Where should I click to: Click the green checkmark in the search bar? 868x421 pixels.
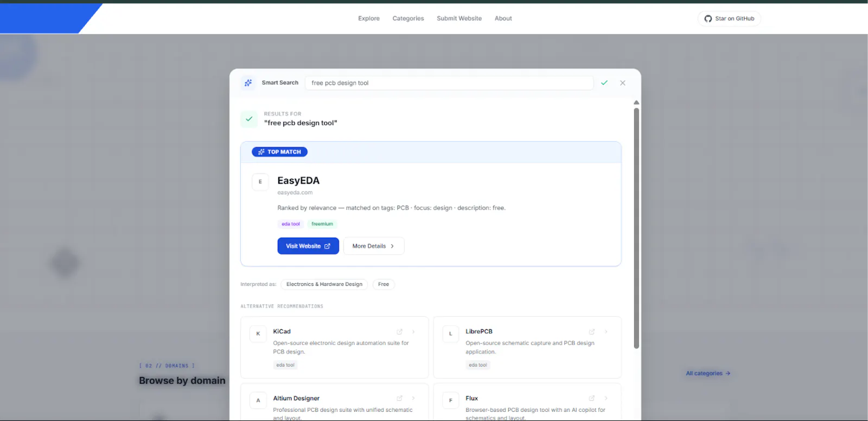[604, 83]
